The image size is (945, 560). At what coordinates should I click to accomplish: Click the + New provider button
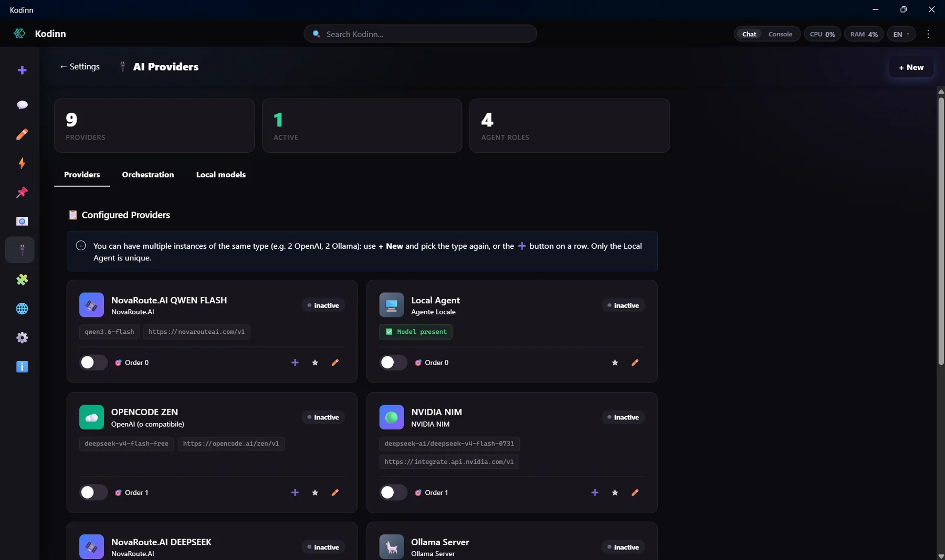[x=911, y=67]
